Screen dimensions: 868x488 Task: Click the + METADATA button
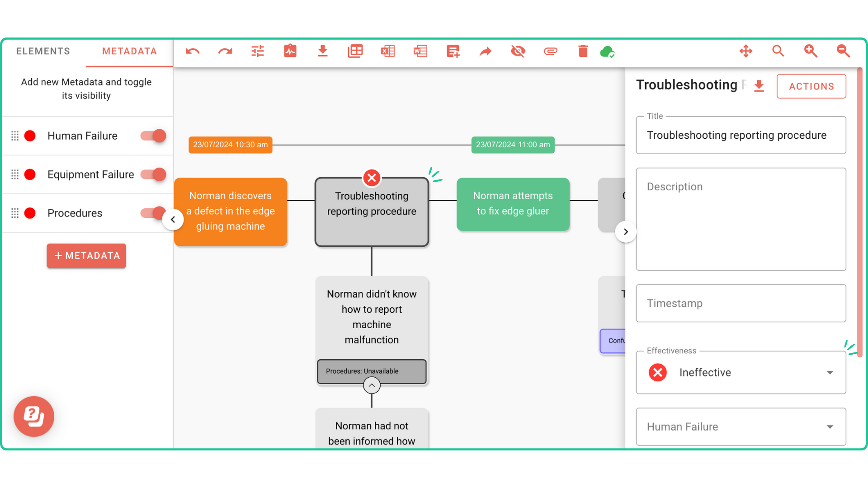pyautogui.click(x=86, y=256)
